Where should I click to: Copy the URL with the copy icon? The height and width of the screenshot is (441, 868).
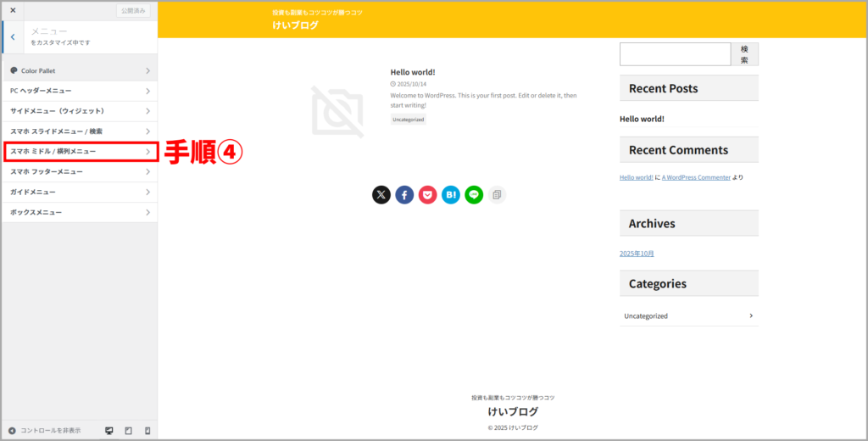(x=497, y=195)
